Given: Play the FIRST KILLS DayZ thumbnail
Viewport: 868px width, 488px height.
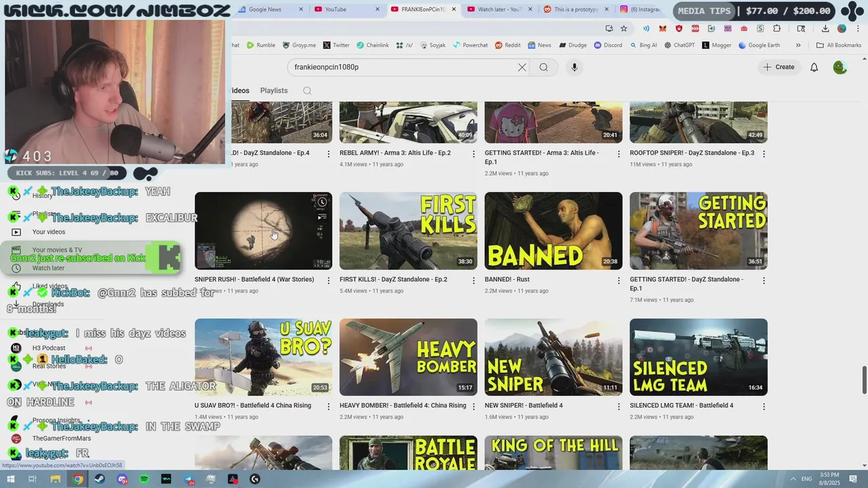Looking at the screenshot, I should point(408,230).
